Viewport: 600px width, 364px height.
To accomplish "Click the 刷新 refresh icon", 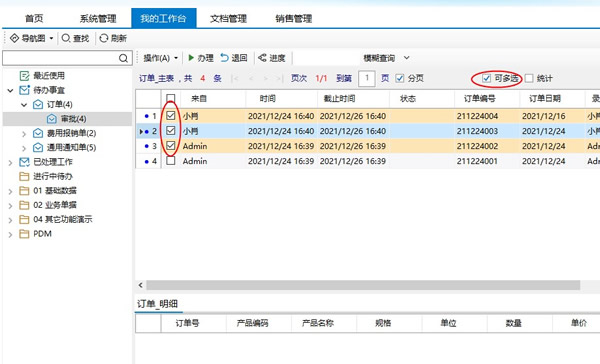I will (x=104, y=38).
